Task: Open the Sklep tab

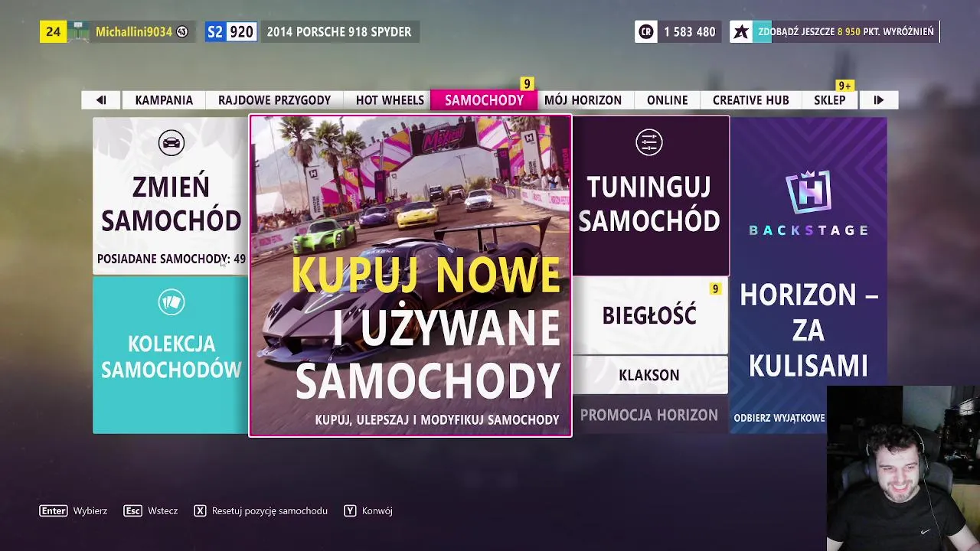Action: pyautogui.click(x=829, y=100)
